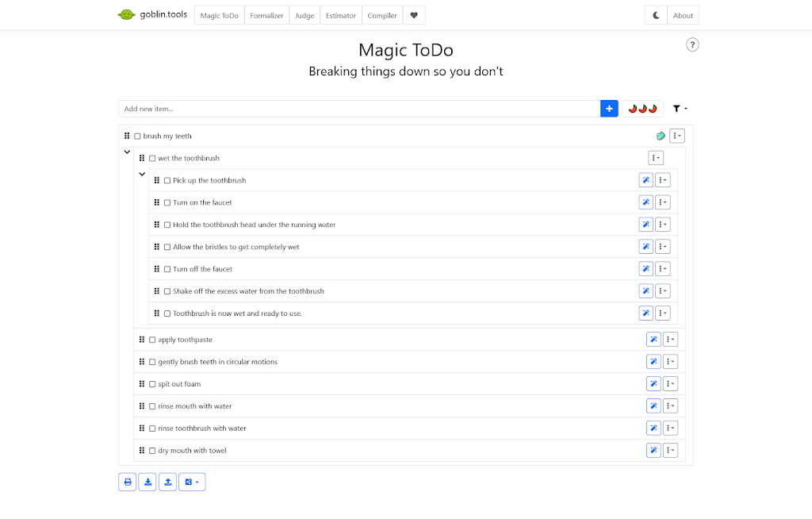Click the blue plus add item button
Viewport: 812px width, 519px height.
pyautogui.click(x=609, y=109)
